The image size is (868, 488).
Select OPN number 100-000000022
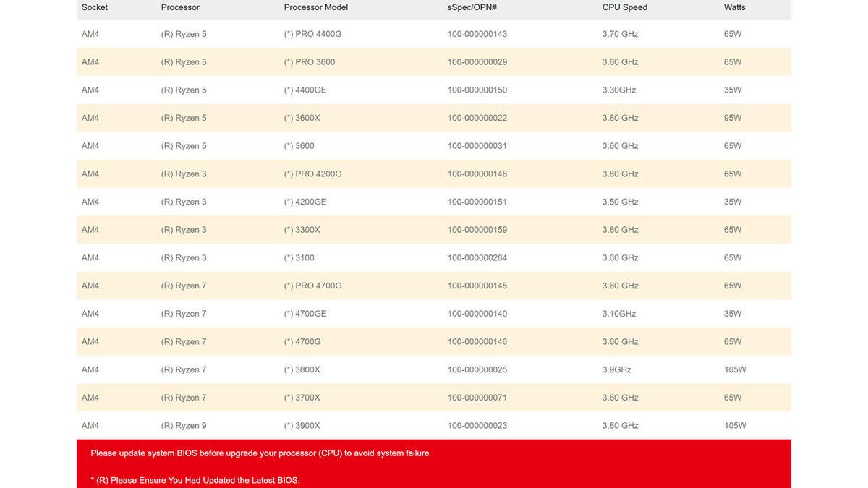pos(477,118)
